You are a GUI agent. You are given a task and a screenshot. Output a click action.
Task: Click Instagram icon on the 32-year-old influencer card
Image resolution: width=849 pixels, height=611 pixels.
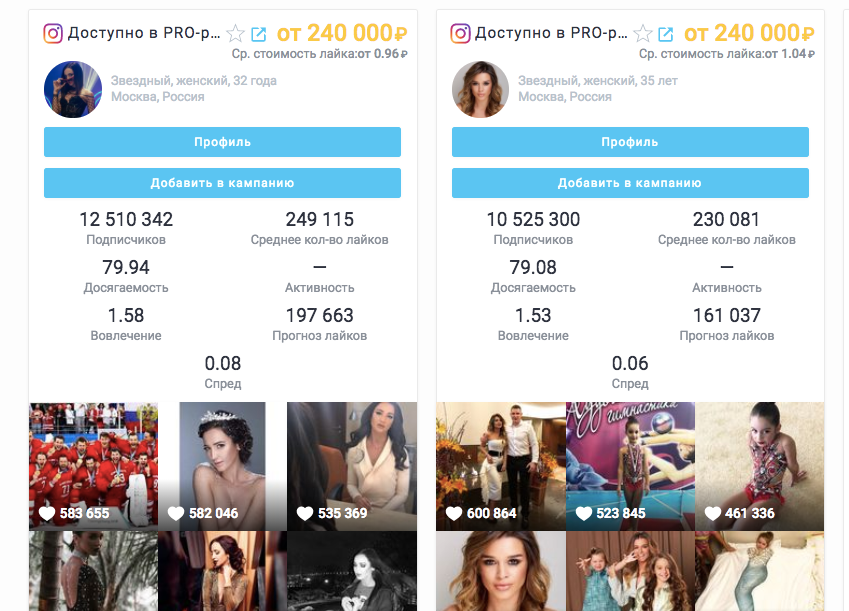pyautogui.click(x=53, y=34)
